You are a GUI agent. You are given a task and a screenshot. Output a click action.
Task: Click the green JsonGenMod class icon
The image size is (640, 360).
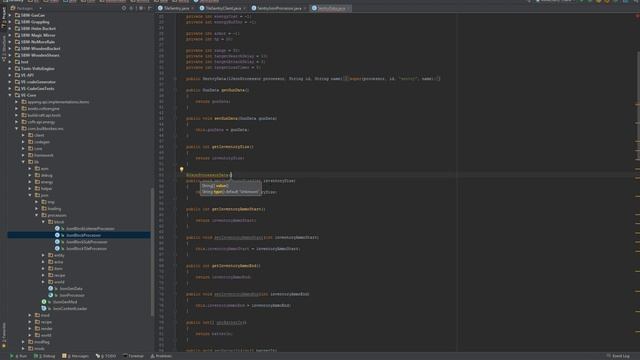(44, 302)
